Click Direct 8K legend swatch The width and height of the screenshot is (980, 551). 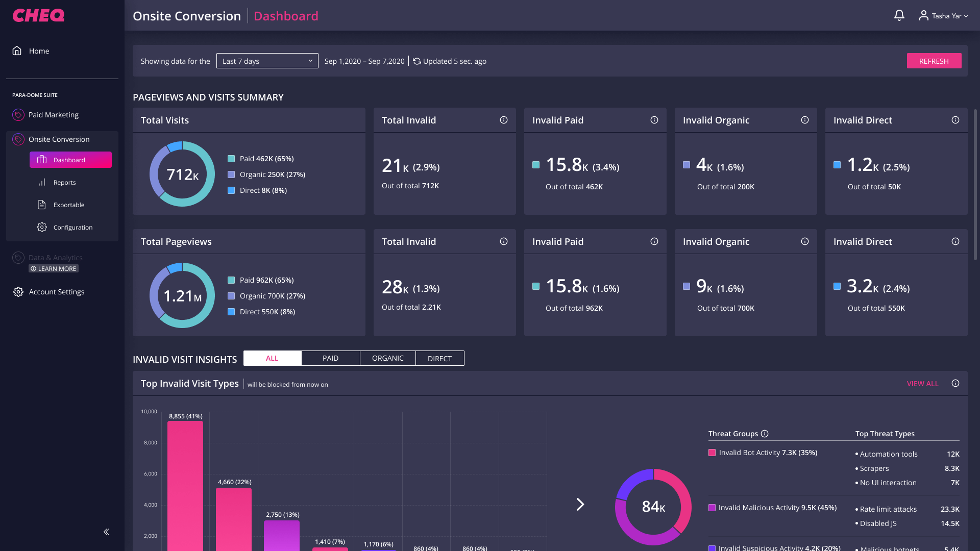tap(231, 190)
